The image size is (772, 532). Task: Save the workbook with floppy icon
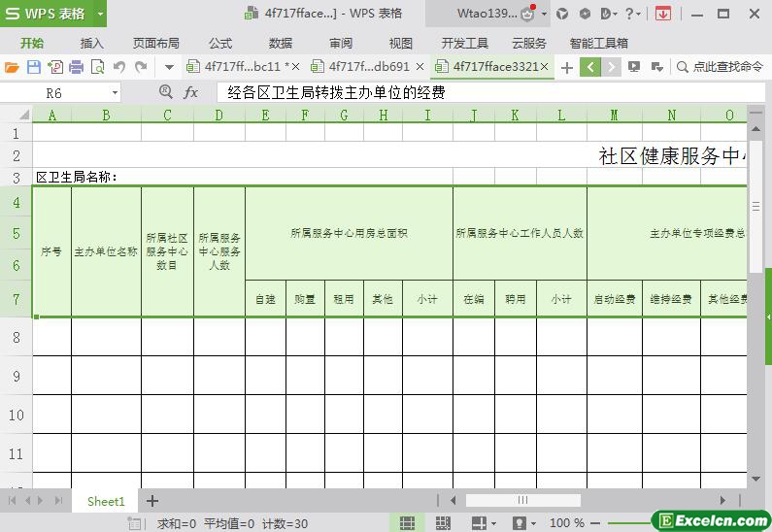[x=33, y=67]
